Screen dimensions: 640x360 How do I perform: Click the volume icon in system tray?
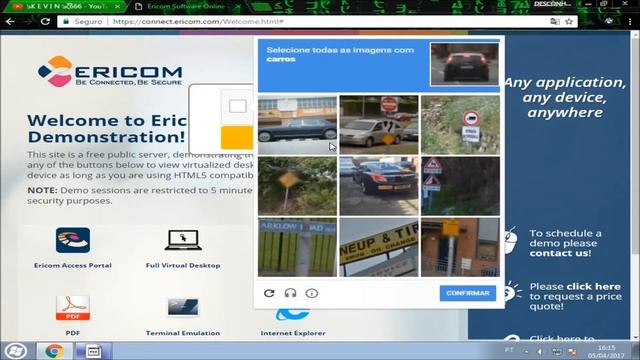[x=540, y=351]
